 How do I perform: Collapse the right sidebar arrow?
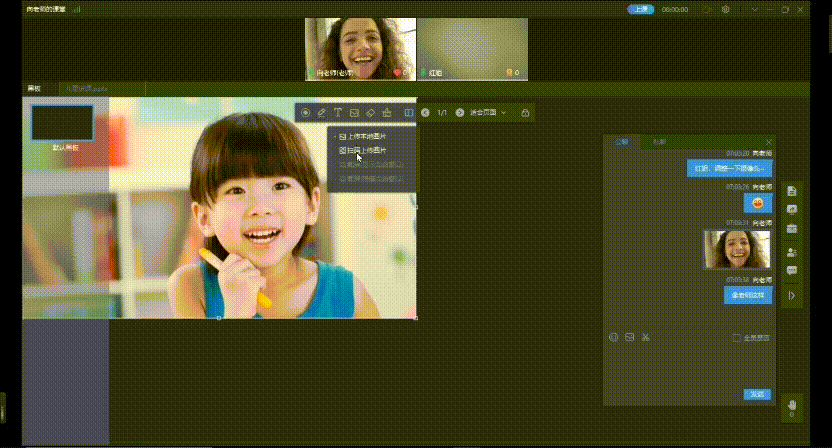792,296
